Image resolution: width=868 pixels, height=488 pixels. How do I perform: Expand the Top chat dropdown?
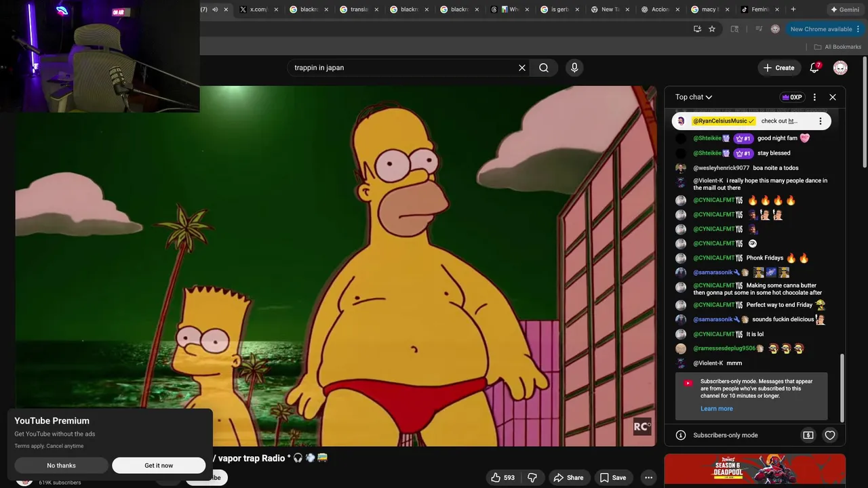click(x=694, y=97)
